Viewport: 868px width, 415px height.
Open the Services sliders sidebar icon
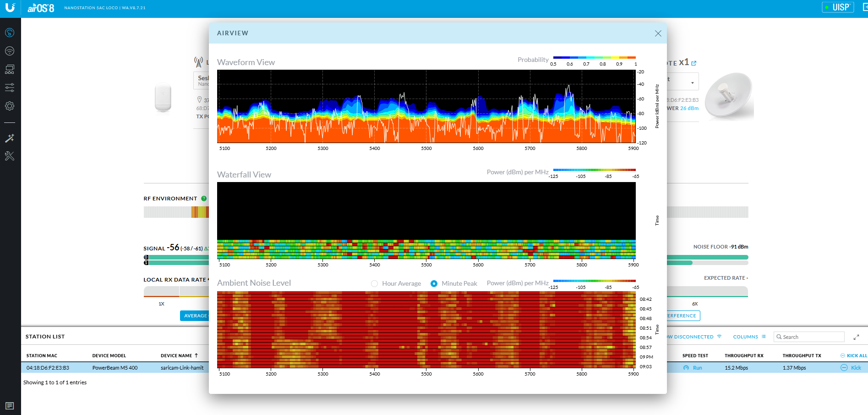(10, 88)
